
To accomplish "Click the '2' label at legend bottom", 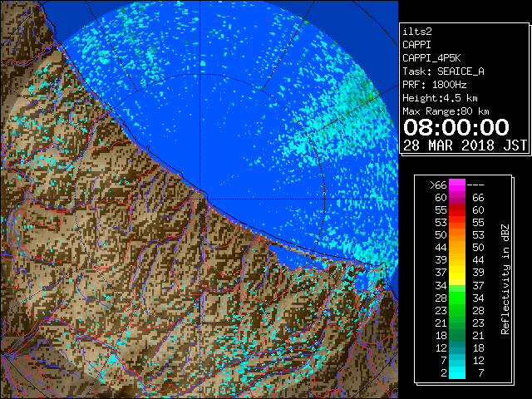I will click(x=444, y=373).
